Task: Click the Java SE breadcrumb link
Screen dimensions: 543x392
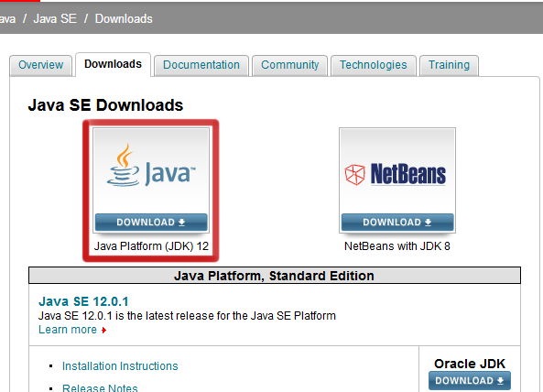Action: click(x=55, y=18)
